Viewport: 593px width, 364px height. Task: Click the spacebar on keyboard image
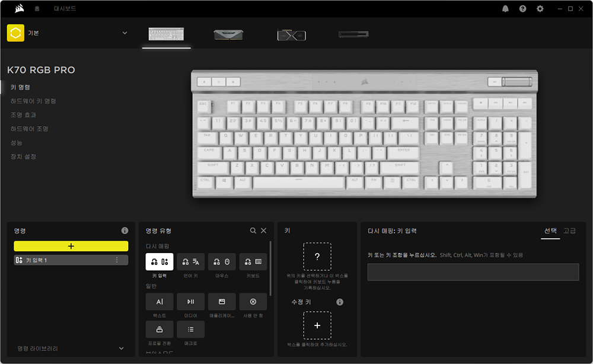(x=299, y=182)
